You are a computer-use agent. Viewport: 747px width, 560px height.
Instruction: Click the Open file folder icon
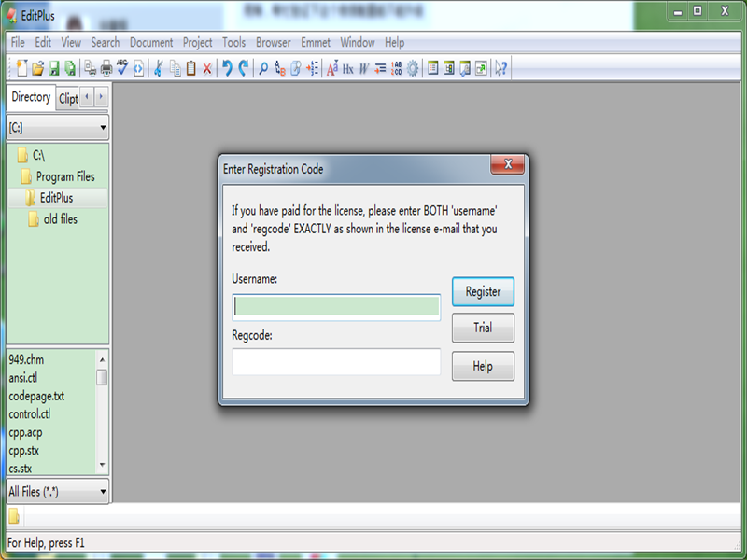click(37, 68)
